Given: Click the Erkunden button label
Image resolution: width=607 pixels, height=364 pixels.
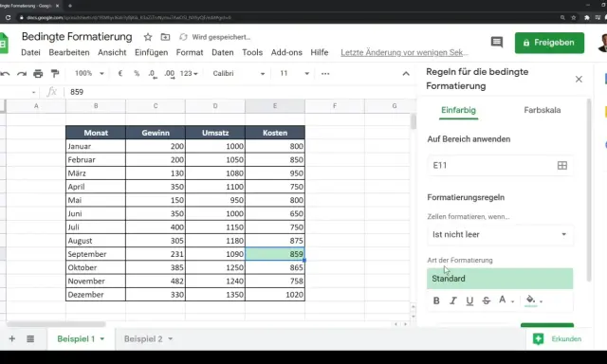Looking at the screenshot, I should (x=566, y=338).
